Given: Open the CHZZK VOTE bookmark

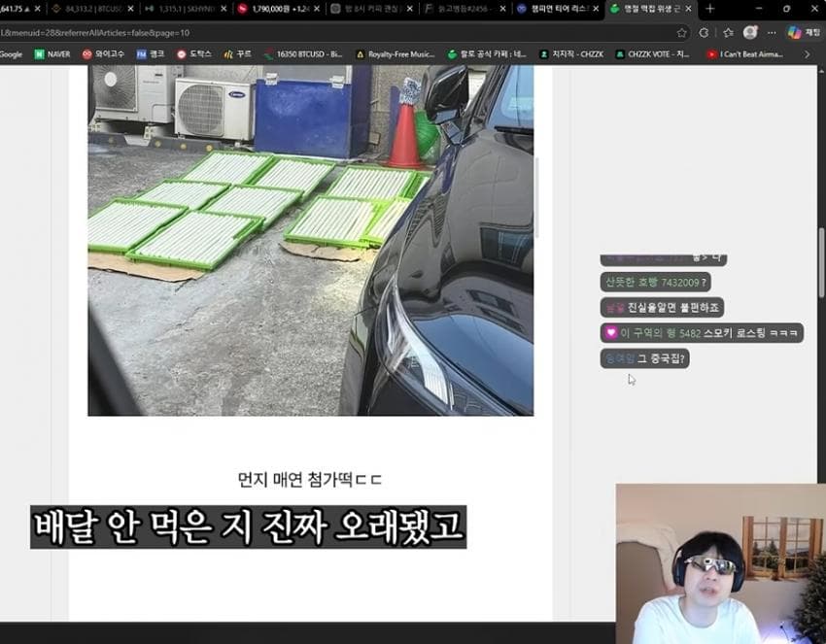Looking at the screenshot, I should click(x=653, y=54).
